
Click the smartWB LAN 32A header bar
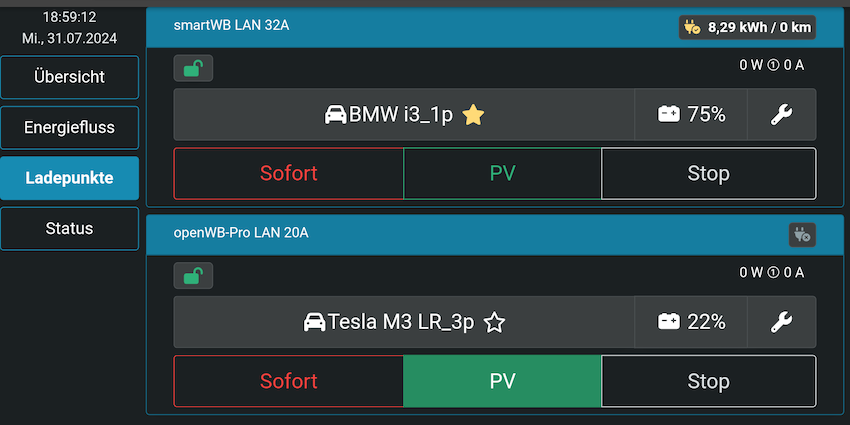click(494, 27)
